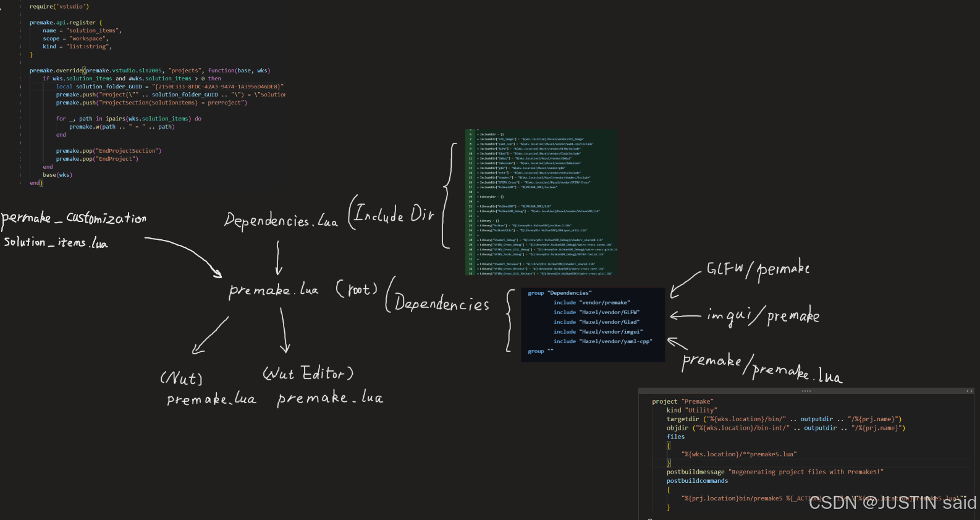Click the right scroll arrow on the code panel header
The height and width of the screenshot is (520, 980).
972,391
